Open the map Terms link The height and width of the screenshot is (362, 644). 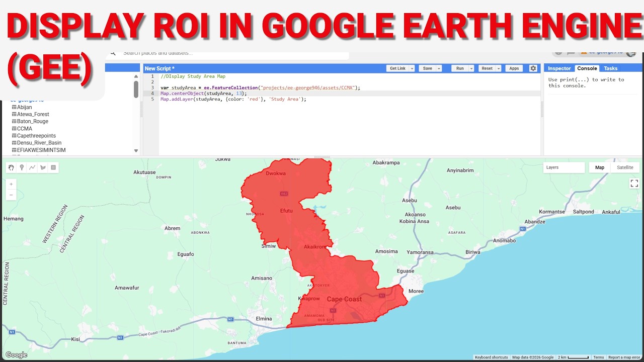coord(598,357)
